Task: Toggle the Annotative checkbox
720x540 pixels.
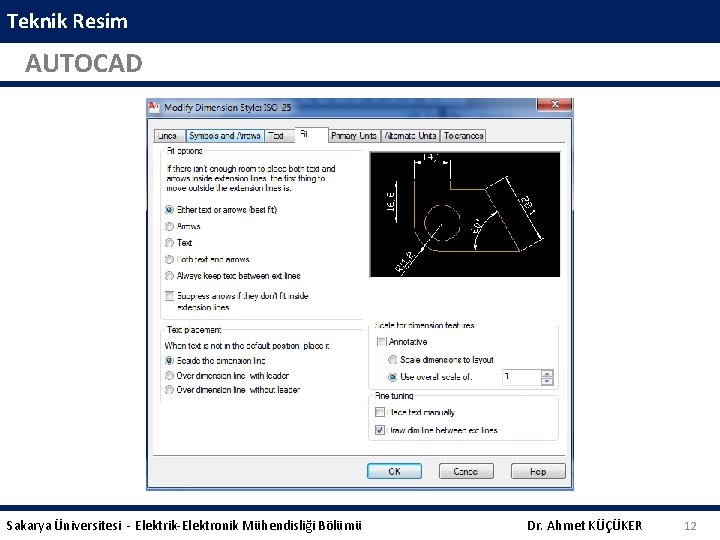Action: [x=381, y=342]
